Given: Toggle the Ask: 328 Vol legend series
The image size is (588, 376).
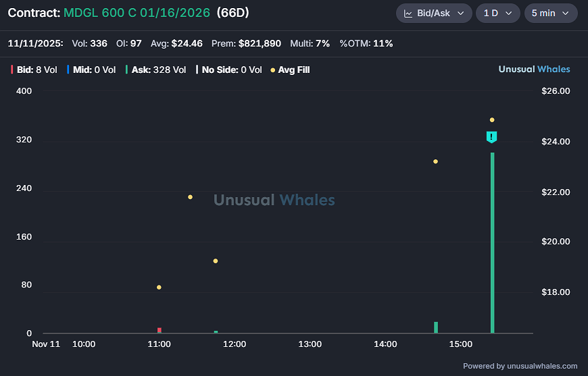Looking at the screenshot, I should (155, 70).
